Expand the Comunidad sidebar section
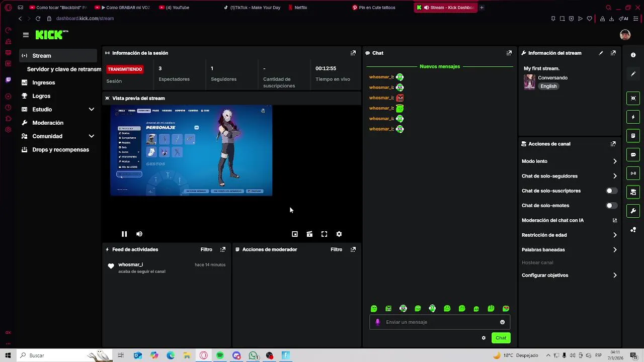This screenshot has width=644, height=362. 92,136
